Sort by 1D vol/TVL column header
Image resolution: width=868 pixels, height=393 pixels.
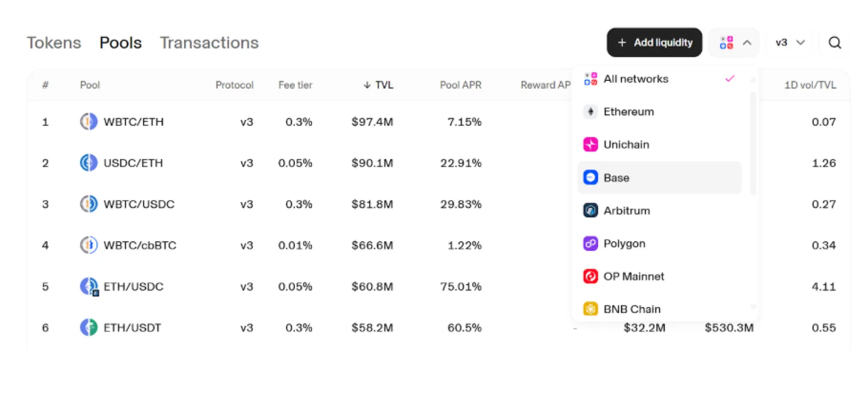coord(810,85)
